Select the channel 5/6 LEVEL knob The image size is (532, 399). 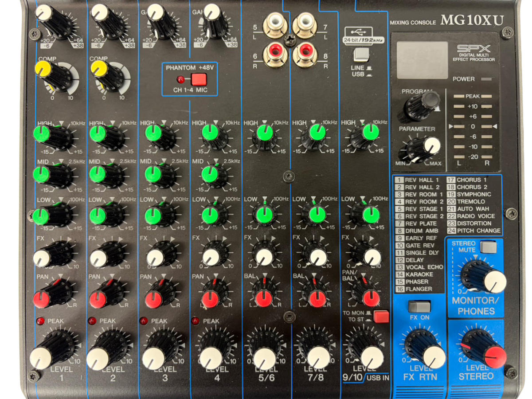click(x=265, y=350)
